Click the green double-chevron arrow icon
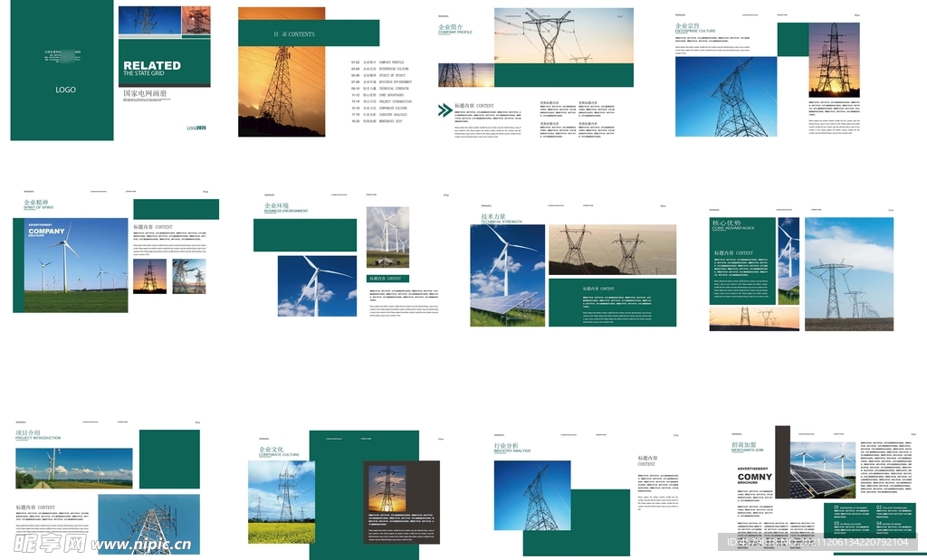Viewport: 927px width, 560px height. pos(444,110)
